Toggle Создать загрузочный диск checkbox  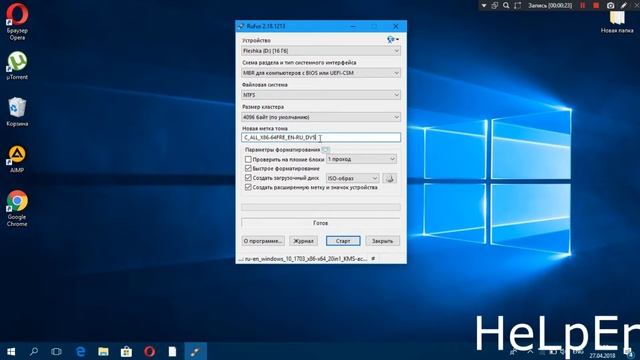click(248, 178)
